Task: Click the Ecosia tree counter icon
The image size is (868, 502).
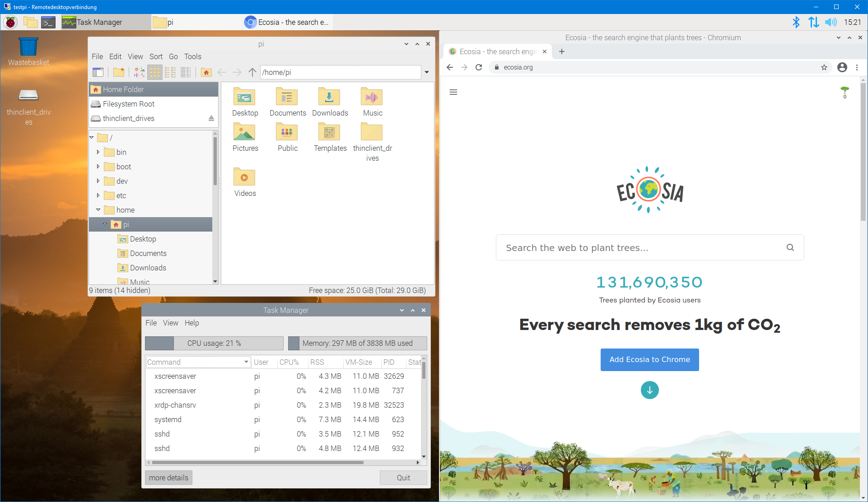Action: click(845, 92)
